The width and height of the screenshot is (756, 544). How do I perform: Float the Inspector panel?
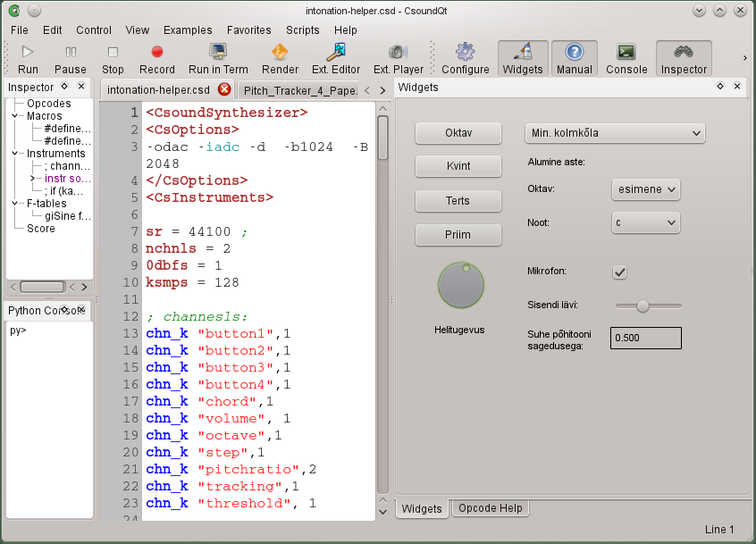coord(64,87)
